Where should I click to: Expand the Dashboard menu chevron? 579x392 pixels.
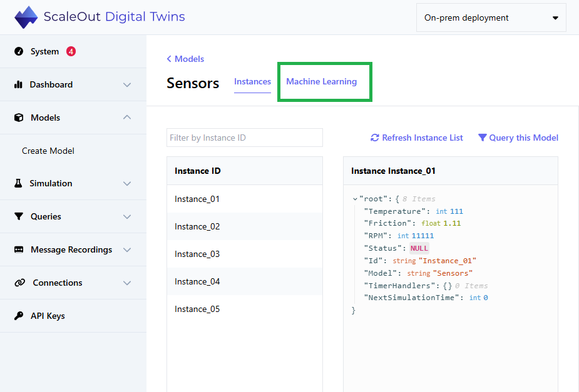coord(127,85)
